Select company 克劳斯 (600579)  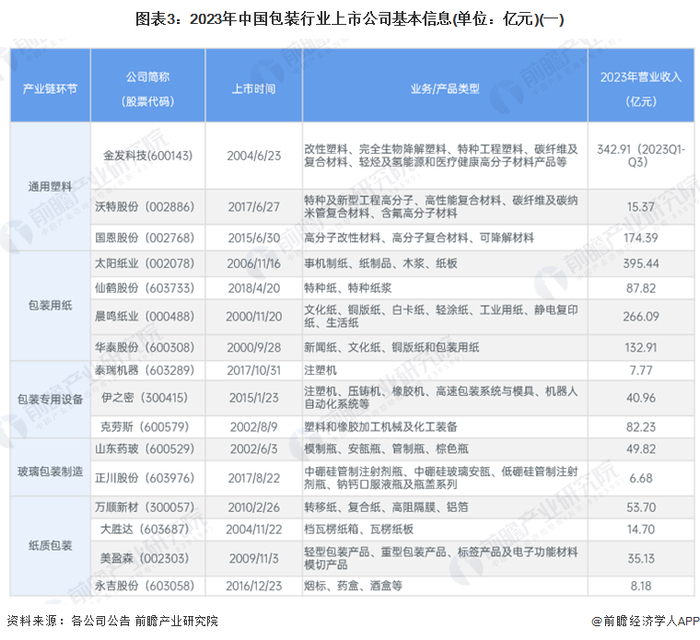click(145, 427)
